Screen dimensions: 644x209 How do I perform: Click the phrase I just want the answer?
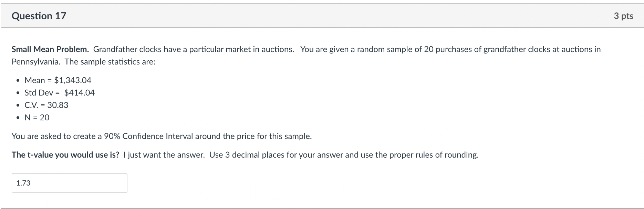pyautogui.click(x=164, y=155)
